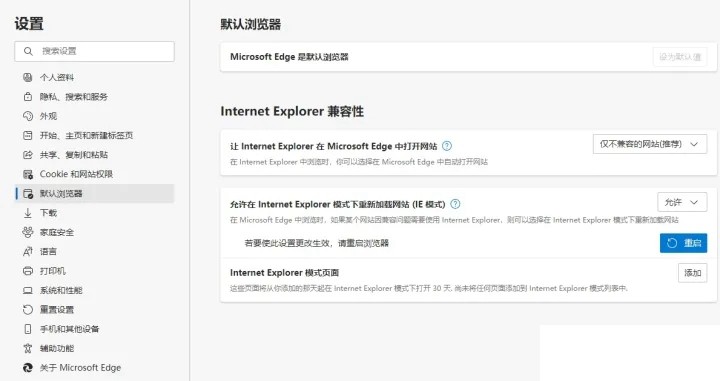
Task: Click the Internet Explorer 兼容性 heading
Action: [292, 111]
